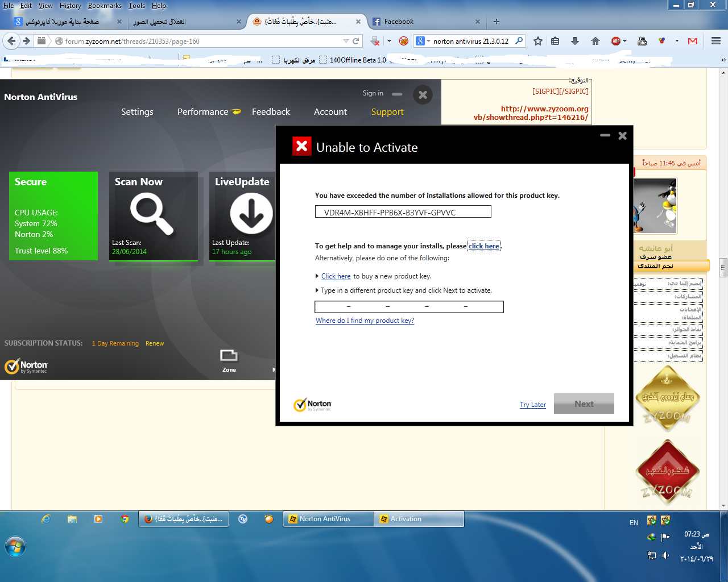Launch Google Chrome from the taskbar
The width and height of the screenshot is (728, 582).
pyautogui.click(x=125, y=519)
